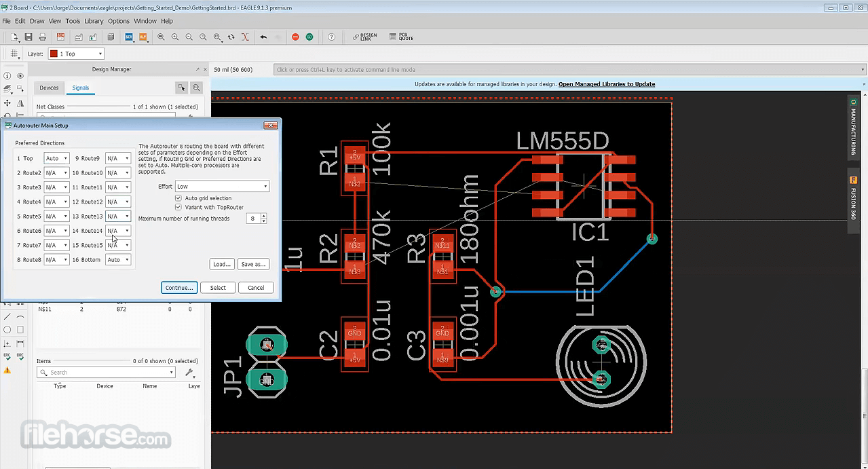Open help via question mark icon
The image size is (868, 469).
331,37
